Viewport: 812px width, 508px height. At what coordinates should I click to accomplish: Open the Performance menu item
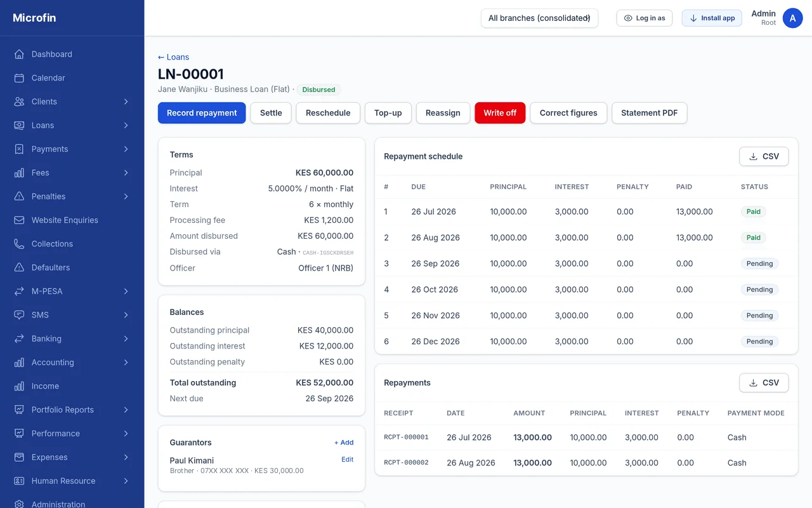[72, 434]
